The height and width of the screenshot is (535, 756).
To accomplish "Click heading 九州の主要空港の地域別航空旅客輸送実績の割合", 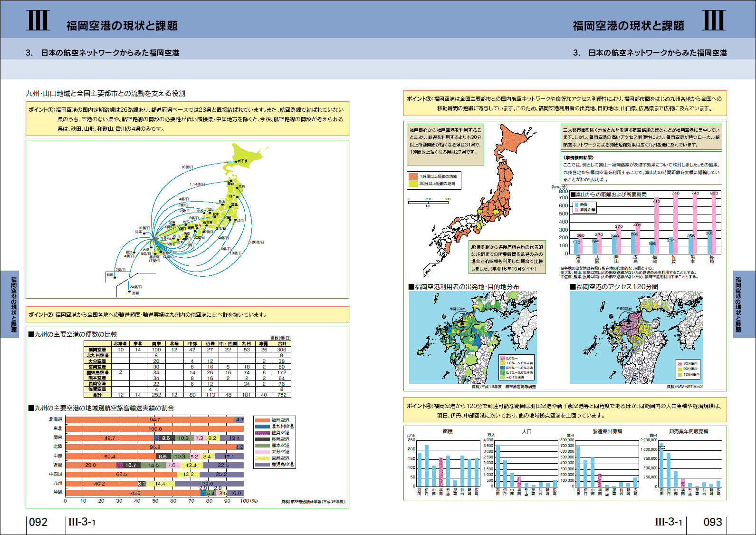I will pos(101,408).
